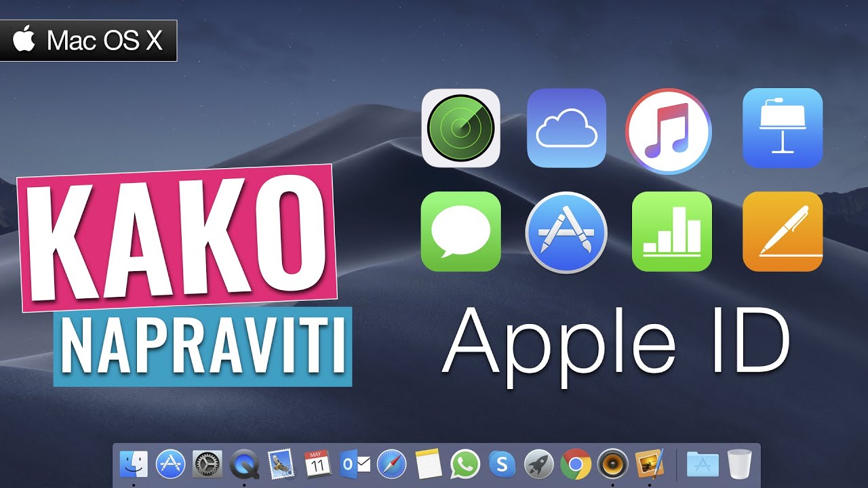Image resolution: width=868 pixels, height=488 pixels.
Task: Click the Mac OS X badge
Action: click(88, 41)
